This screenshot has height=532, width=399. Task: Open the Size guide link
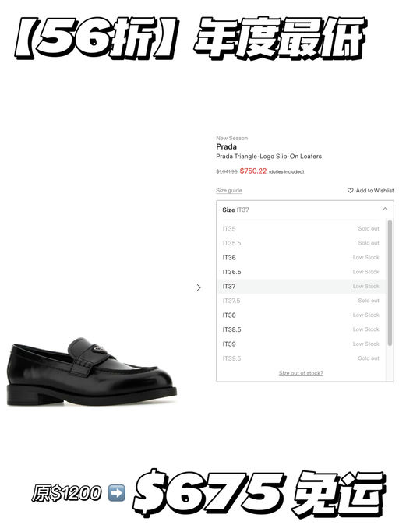click(229, 190)
